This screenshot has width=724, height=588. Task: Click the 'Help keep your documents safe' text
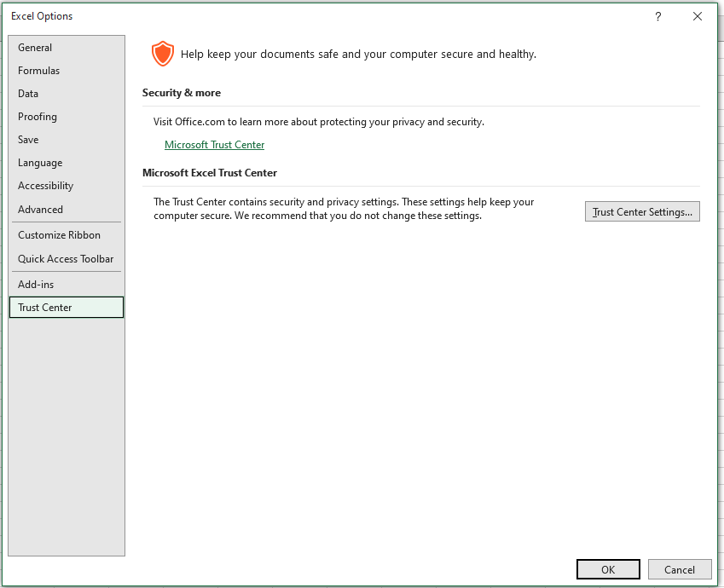pos(358,54)
